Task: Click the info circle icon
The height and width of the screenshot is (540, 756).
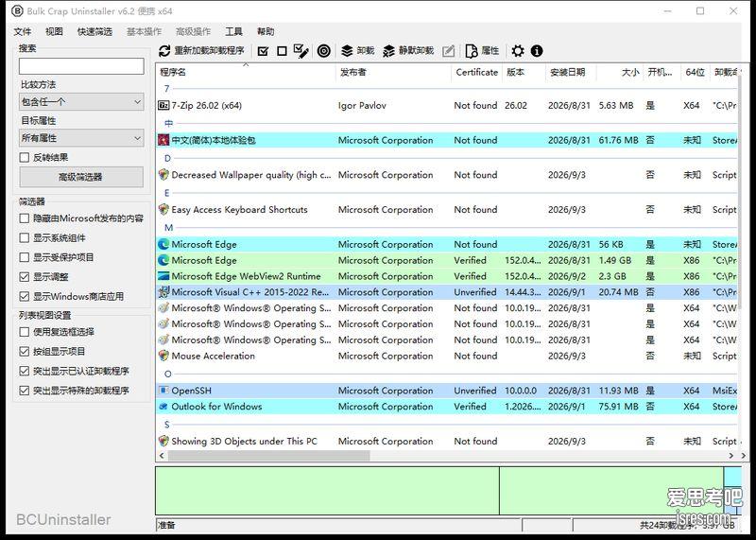Action: (537, 51)
